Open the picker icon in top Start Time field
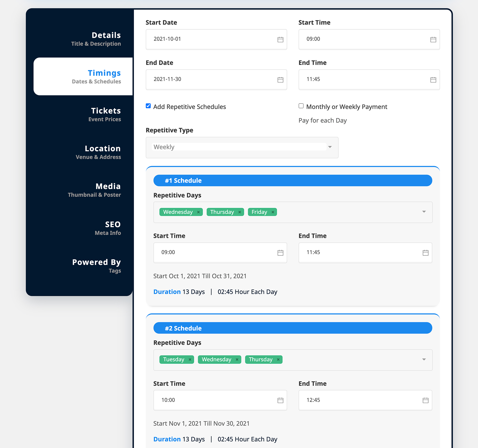The image size is (478, 448). [433, 40]
